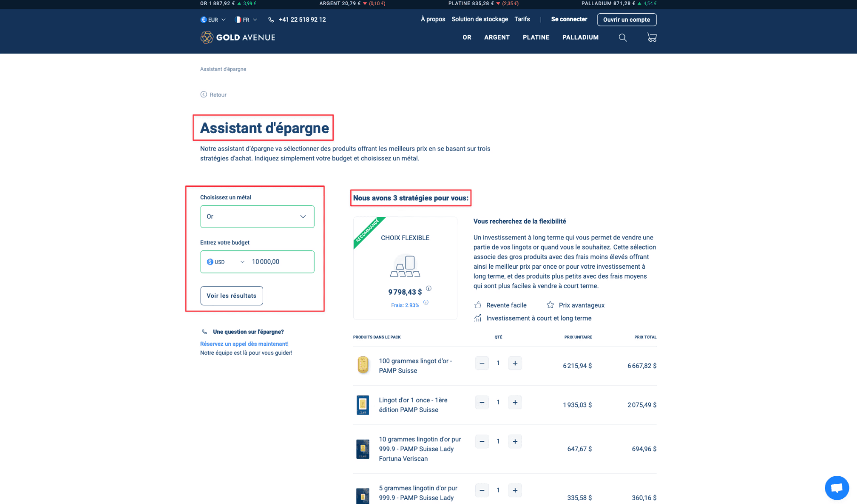Open the USD budget currency dropdown

click(226, 262)
